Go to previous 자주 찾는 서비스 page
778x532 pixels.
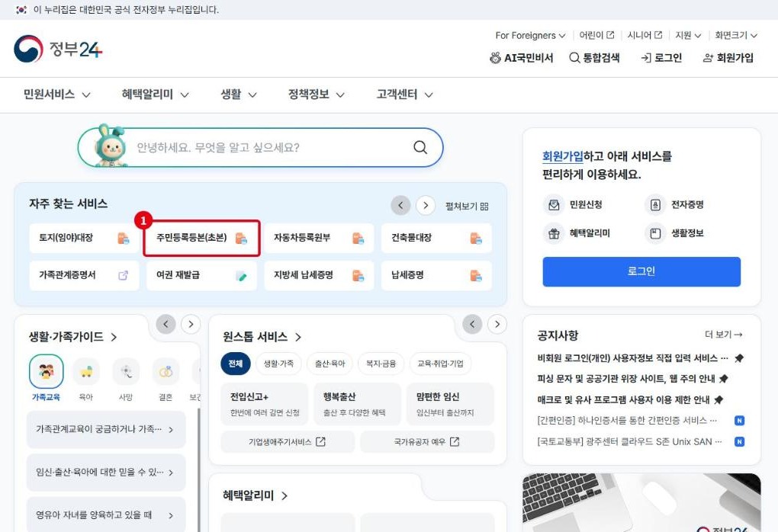[400, 205]
